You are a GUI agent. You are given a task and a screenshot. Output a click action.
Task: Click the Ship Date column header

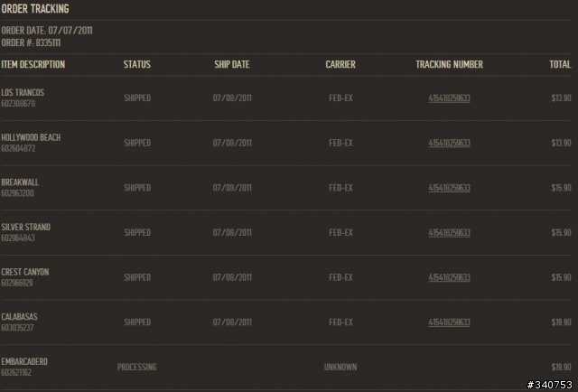[x=232, y=64]
